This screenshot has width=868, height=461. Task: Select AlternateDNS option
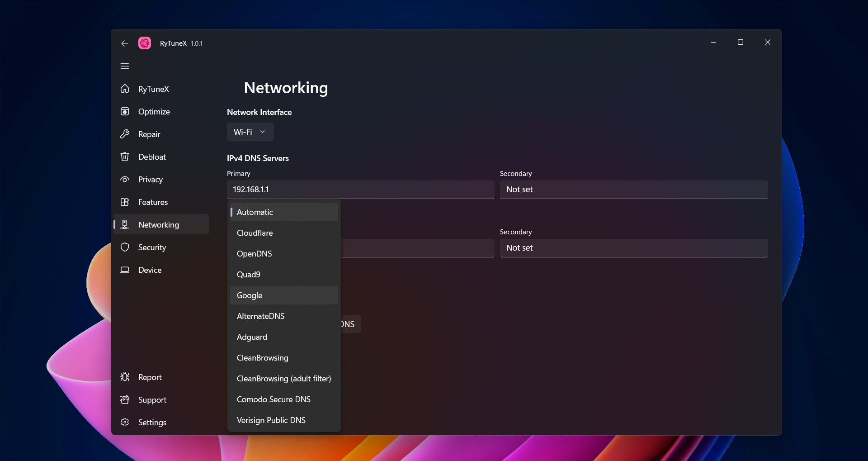[x=284, y=316]
